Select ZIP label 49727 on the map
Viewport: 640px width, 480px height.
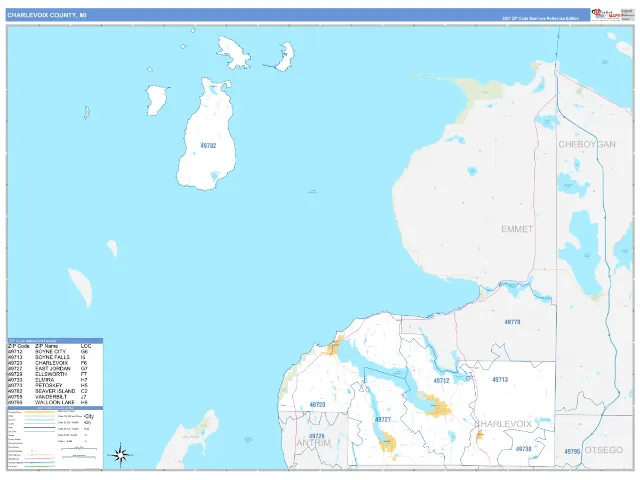pos(383,420)
